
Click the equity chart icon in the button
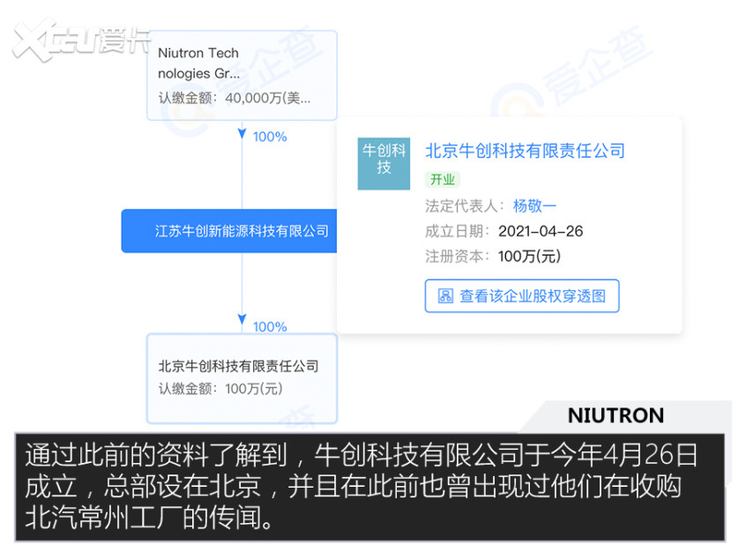[x=445, y=296]
